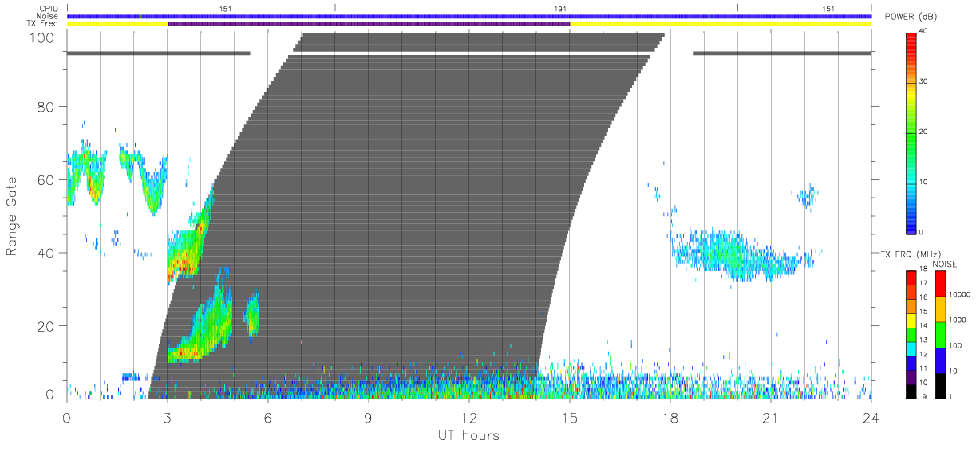Image resolution: width=980 pixels, height=452 pixels.
Task: Click the NOISE legend color bar
Action: point(941,334)
